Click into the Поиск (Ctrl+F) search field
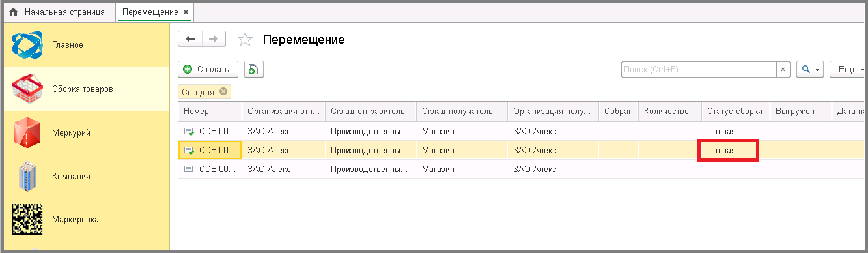Viewport: 868px width, 253px height. [x=698, y=69]
